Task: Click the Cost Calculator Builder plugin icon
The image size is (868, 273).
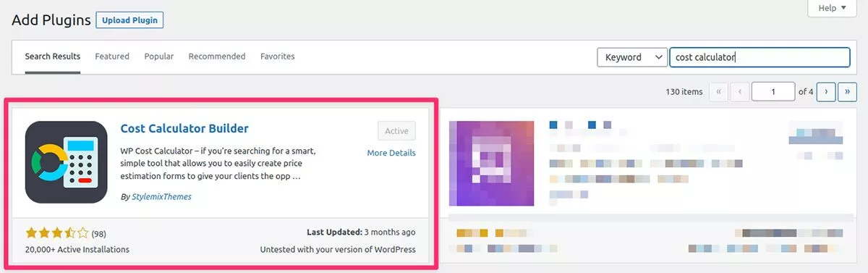Action: (66, 162)
